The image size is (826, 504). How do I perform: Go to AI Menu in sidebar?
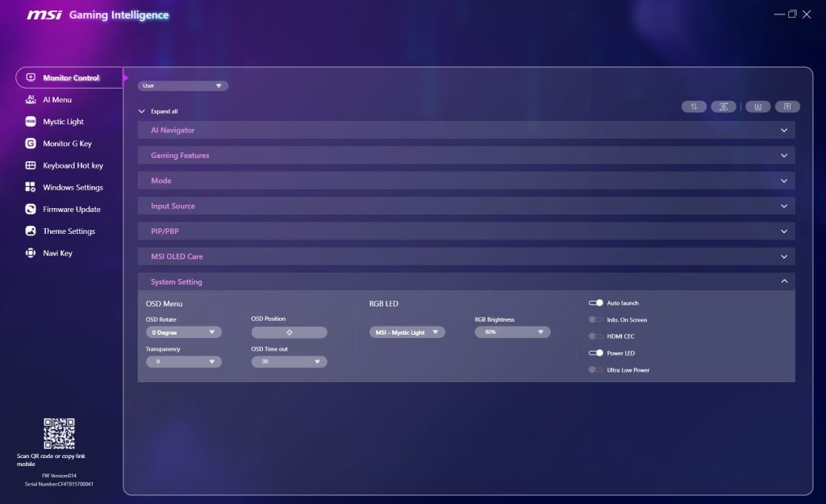click(x=56, y=100)
